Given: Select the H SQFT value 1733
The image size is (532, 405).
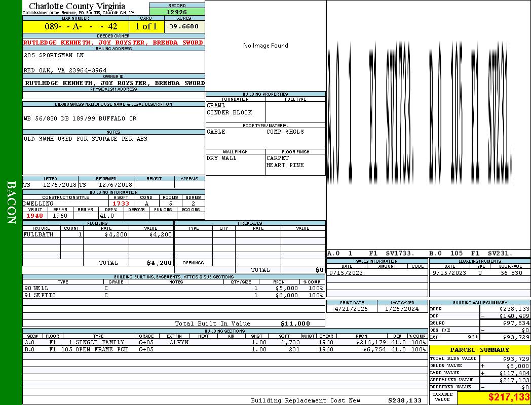Looking at the screenshot, I should 121,204.
